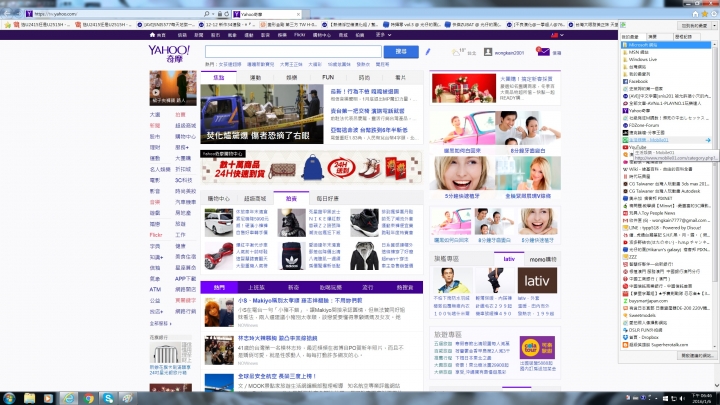This screenshot has height=405, width=720.
Task: Select the lativ tab in the flagship section
Action: (x=509, y=259)
